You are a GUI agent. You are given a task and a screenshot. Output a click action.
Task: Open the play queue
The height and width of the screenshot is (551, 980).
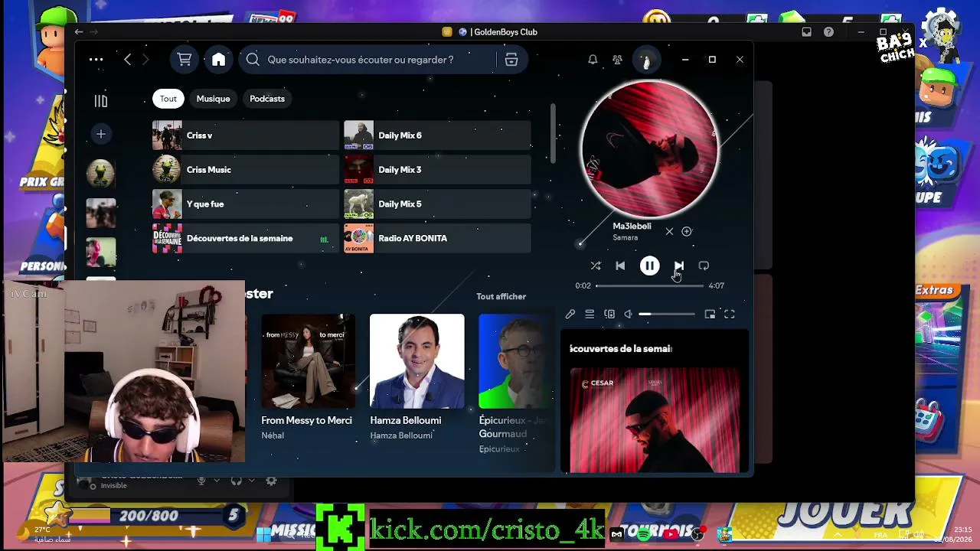point(590,314)
